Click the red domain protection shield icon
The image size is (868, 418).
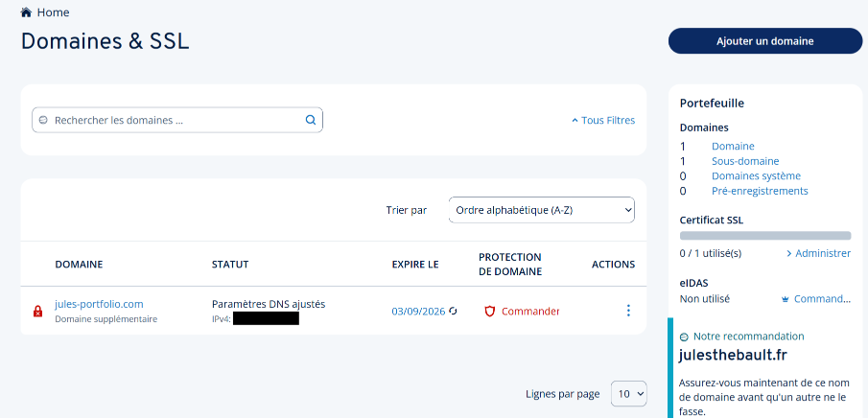click(x=489, y=312)
